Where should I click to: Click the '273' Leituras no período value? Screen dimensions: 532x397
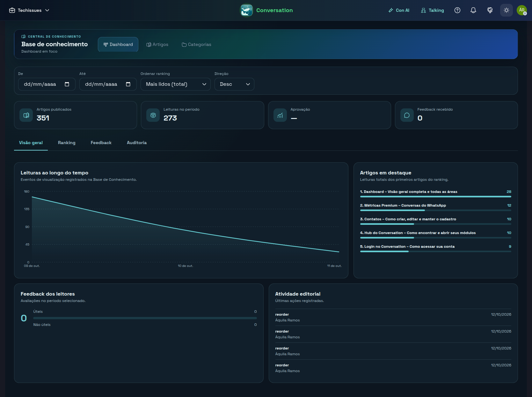(170, 118)
